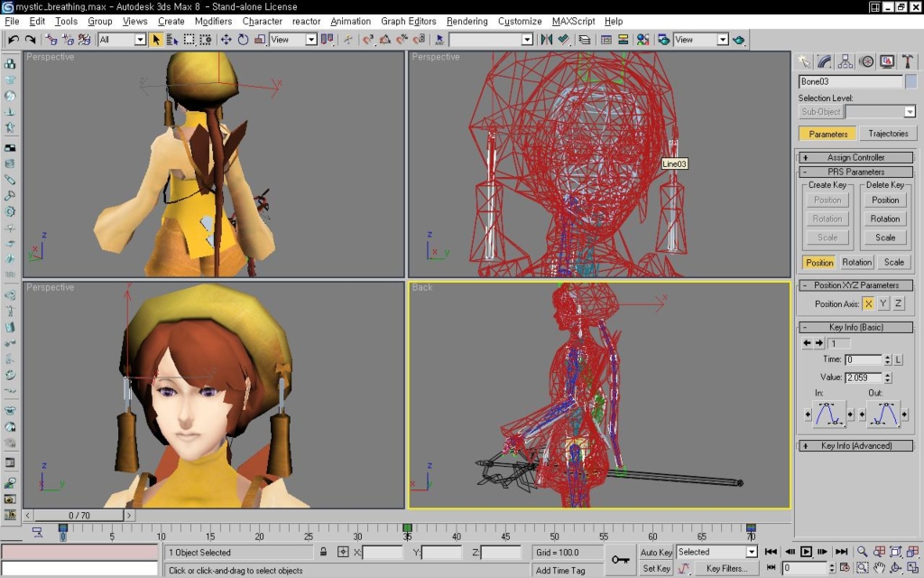Open the Material Editor

click(x=642, y=40)
